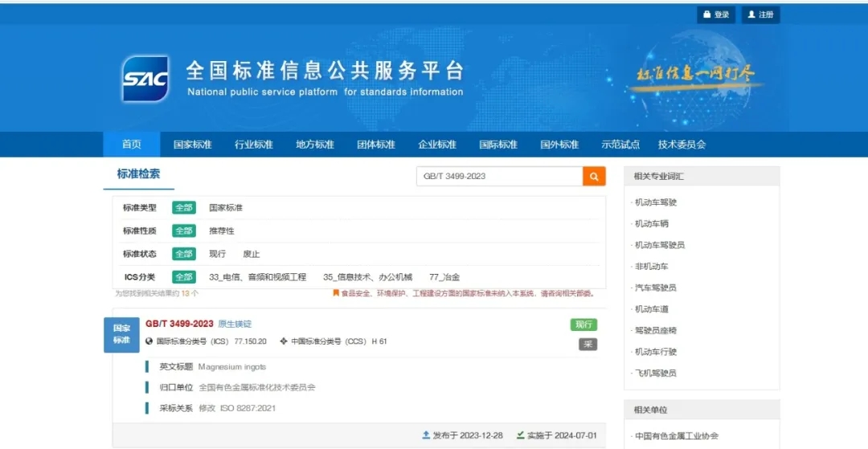Click the user icon beside 注册

[751, 14]
